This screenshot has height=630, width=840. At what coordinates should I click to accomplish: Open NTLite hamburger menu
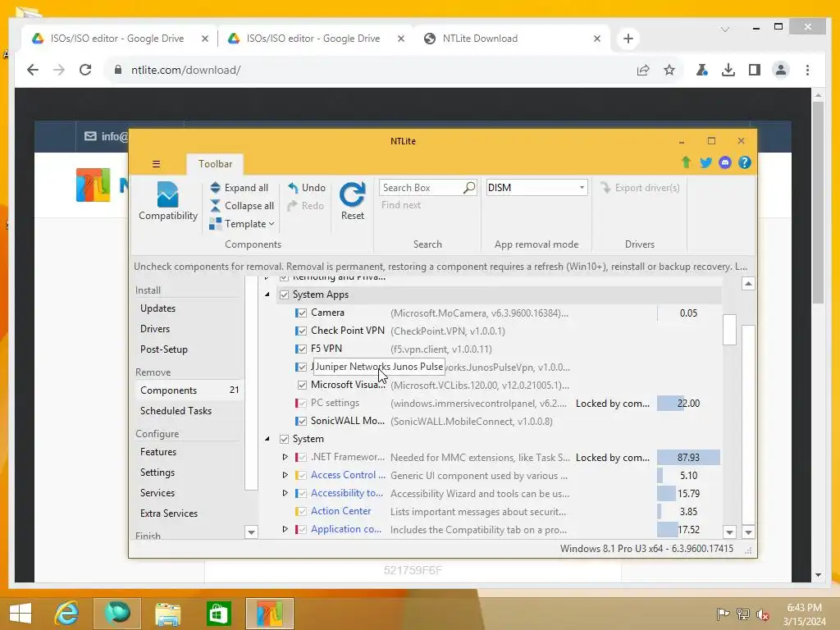point(156,164)
